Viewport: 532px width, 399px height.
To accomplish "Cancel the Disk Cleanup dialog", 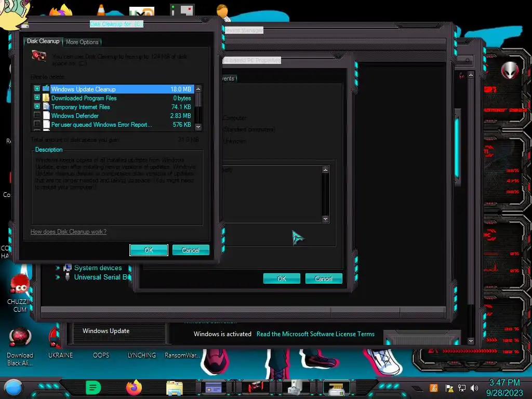I will 191,250.
